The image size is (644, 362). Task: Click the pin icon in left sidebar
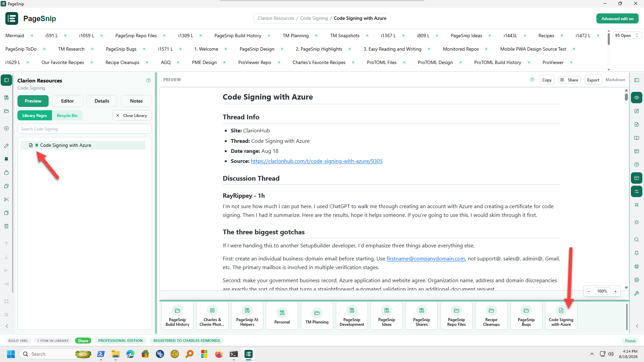[x=6, y=159]
